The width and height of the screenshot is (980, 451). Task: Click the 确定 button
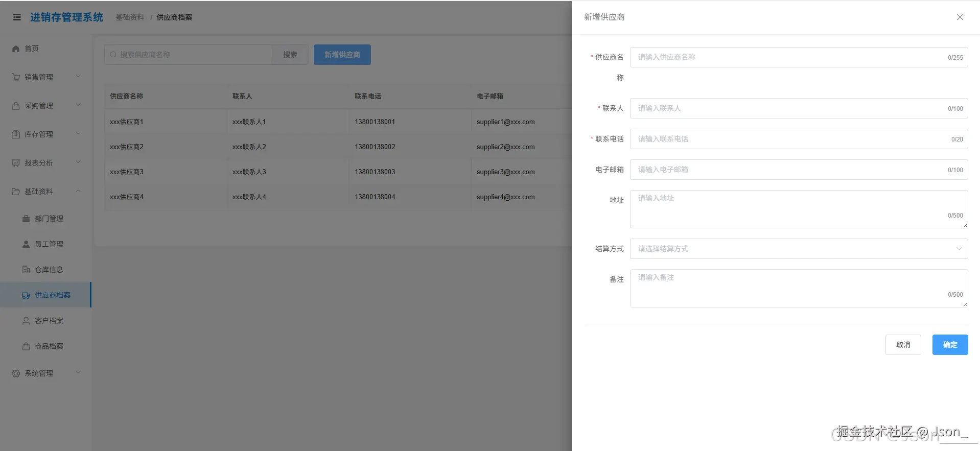click(950, 345)
